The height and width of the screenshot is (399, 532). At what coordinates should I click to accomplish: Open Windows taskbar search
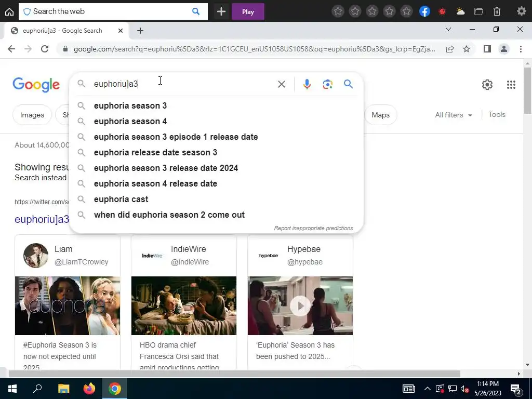pos(37,389)
